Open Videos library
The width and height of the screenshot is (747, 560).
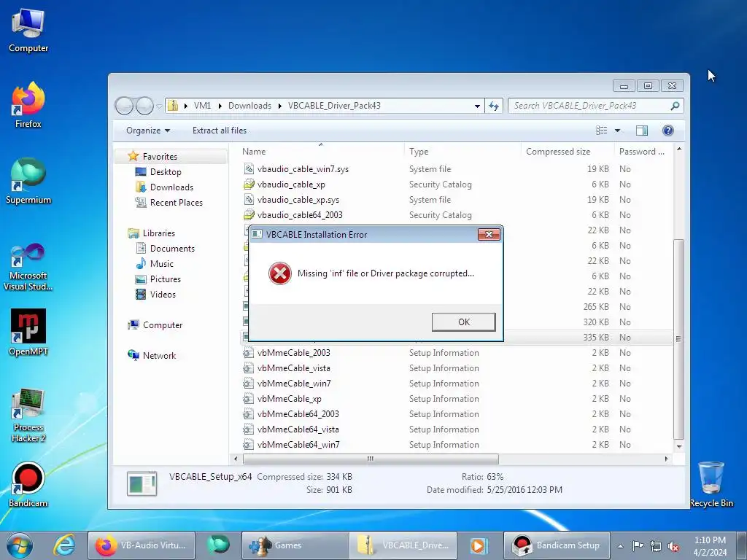(x=163, y=295)
